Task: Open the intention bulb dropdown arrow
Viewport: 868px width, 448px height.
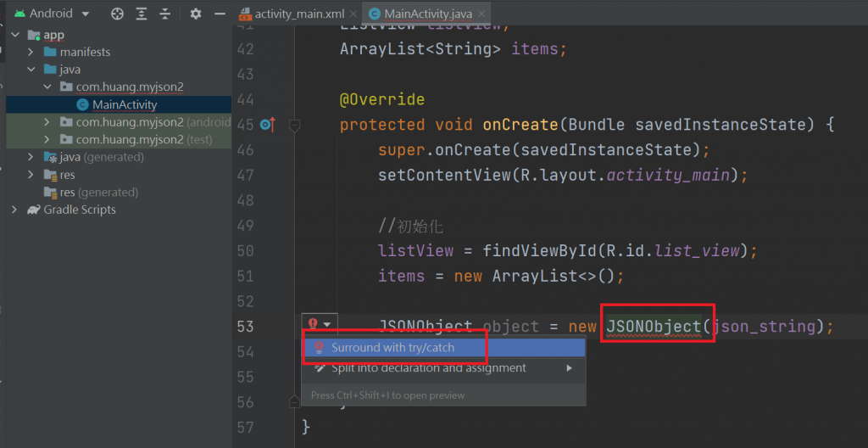Action: [328, 324]
